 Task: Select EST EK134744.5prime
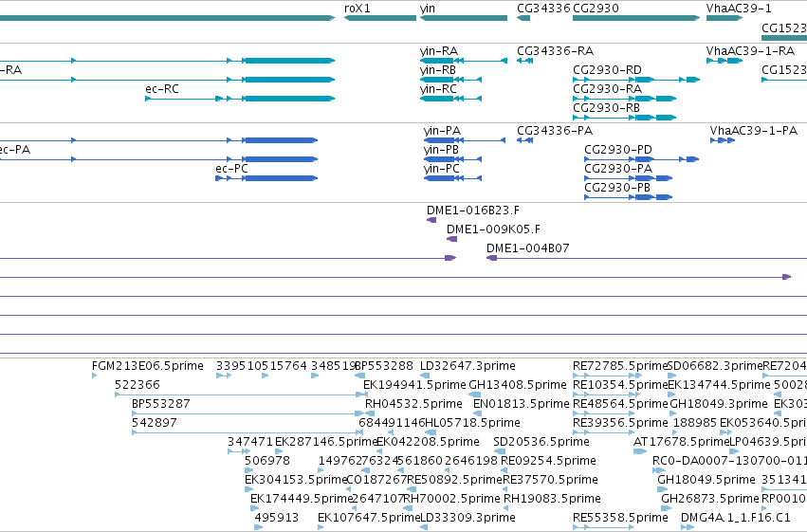click(x=671, y=394)
